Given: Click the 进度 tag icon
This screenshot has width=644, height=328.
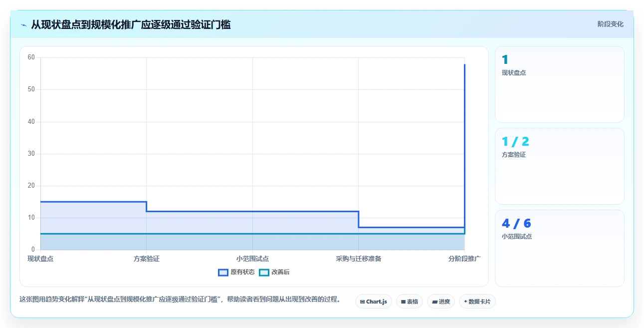Looking at the screenshot, I should (x=434, y=302).
